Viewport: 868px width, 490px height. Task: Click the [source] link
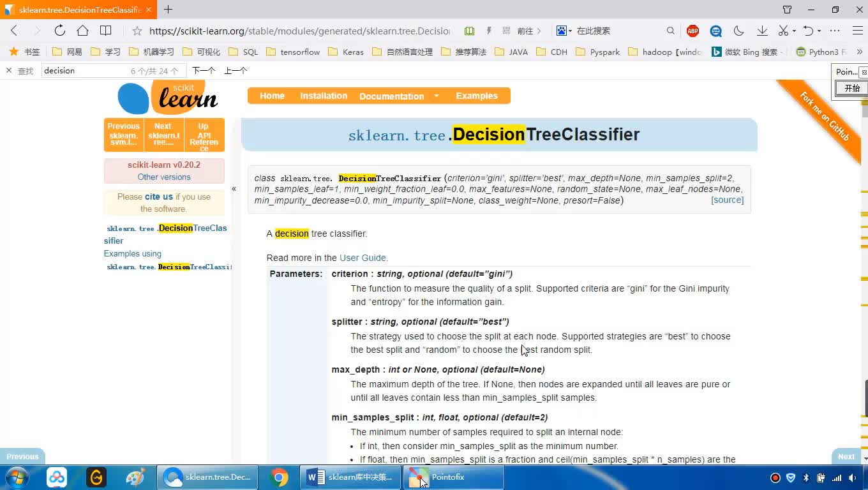(727, 200)
